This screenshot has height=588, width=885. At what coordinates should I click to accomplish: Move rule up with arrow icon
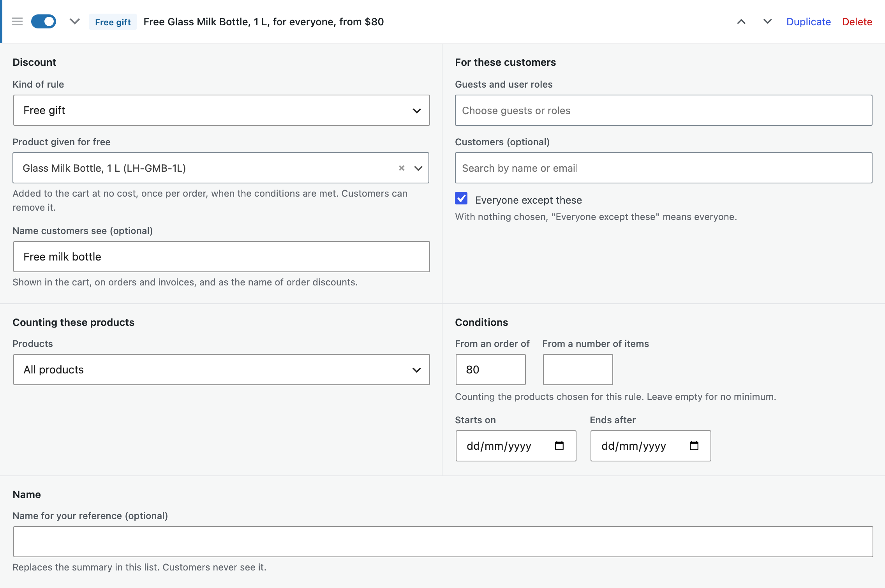tap(741, 22)
